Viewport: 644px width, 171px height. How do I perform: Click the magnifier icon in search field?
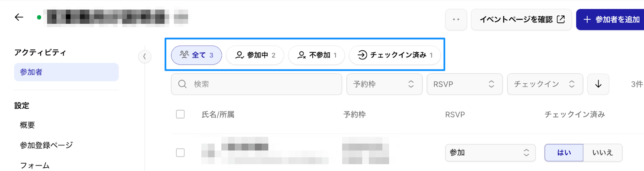pos(182,84)
